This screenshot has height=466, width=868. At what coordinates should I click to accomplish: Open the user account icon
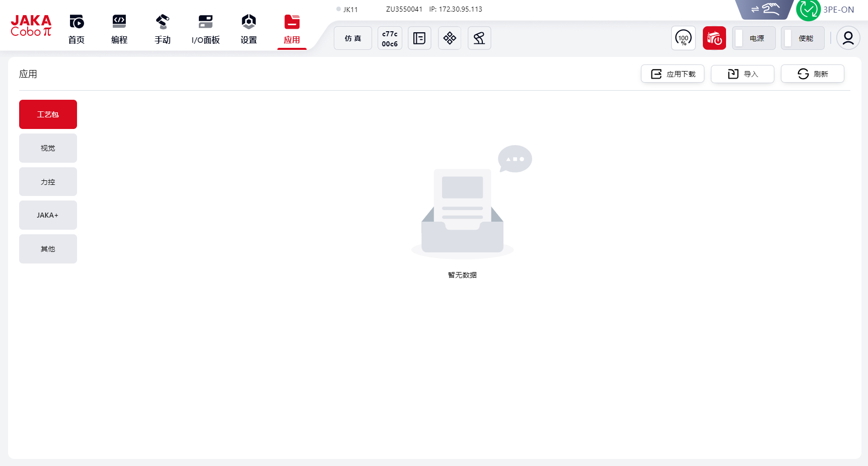pos(848,38)
